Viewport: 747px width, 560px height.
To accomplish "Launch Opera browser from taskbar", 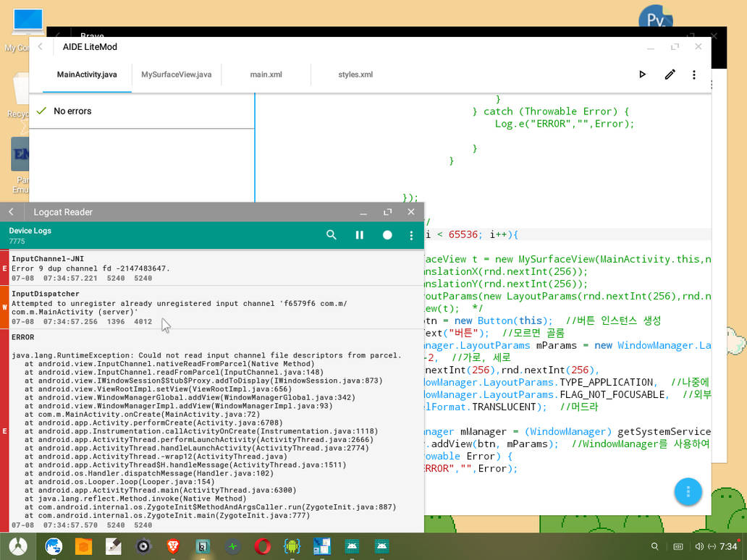I will pyautogui.click(x=262, y=546).
